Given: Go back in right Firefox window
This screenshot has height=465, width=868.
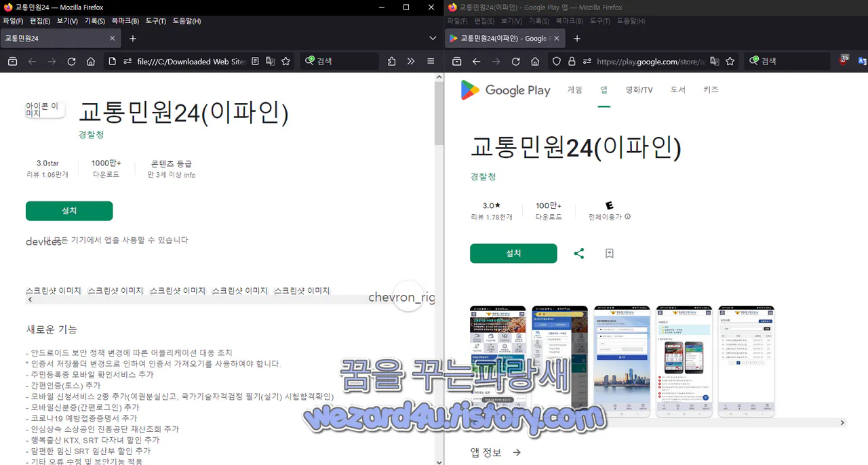Looking at the screenshot, I should pyautogui.click(x=476, y=61).
